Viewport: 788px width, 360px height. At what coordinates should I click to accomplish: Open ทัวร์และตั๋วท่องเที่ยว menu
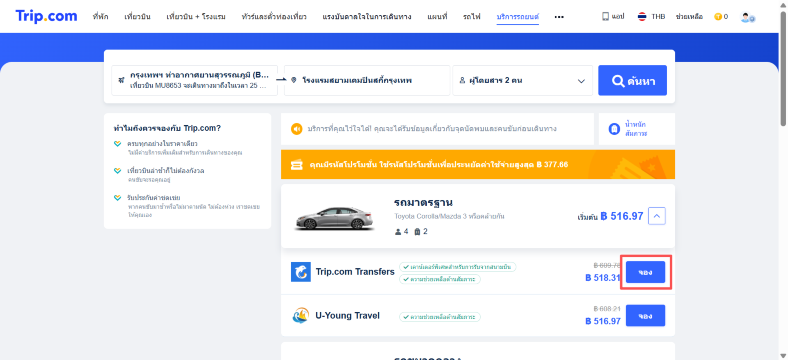274,17
